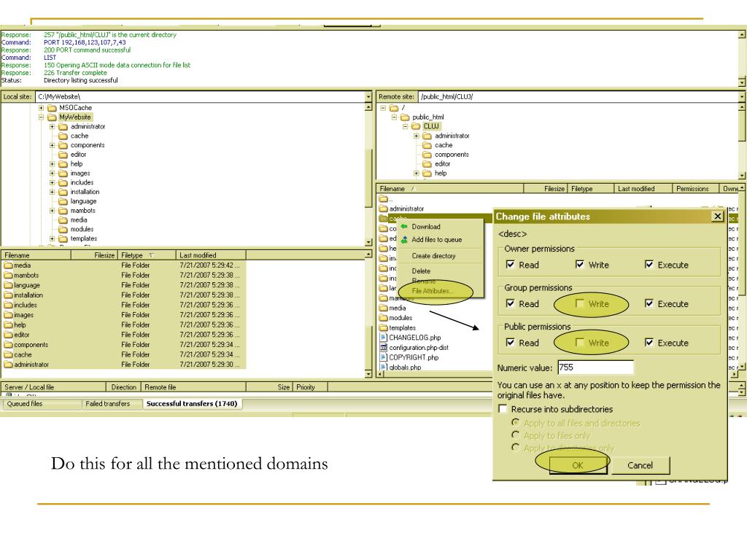
Task: Click the local tree cache folder icon
Action: [63, 136]
